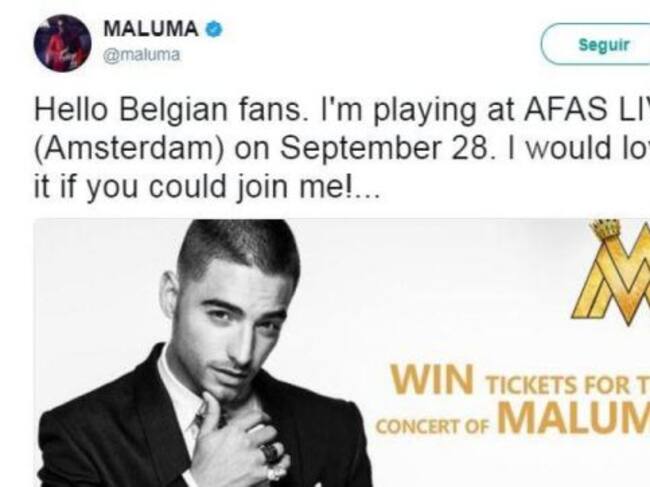Click the 'Hello Belgian fans' text line
This screenshot has height=487, width=650.
(168, 110)
